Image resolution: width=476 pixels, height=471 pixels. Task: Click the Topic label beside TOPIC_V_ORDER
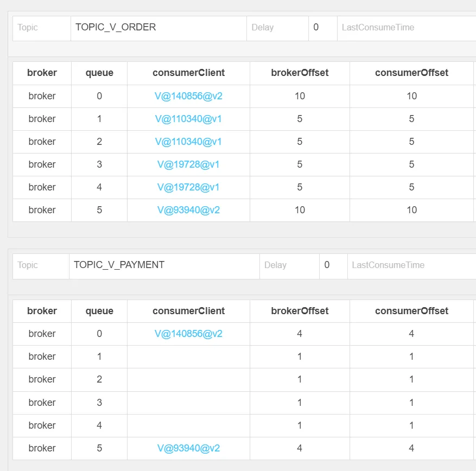pyautogui.click(x=27, y=27)
